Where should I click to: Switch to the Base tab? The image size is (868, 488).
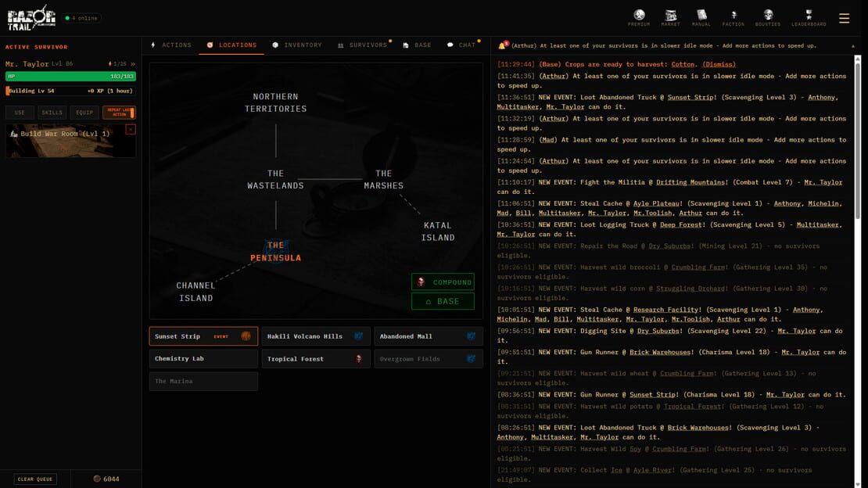[x=417, y=45]
